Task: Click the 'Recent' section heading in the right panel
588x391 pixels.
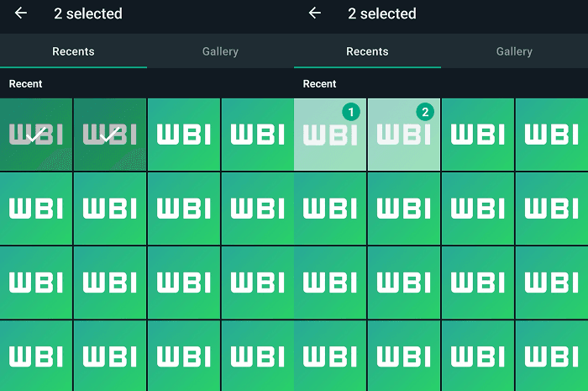Action: 320,84
